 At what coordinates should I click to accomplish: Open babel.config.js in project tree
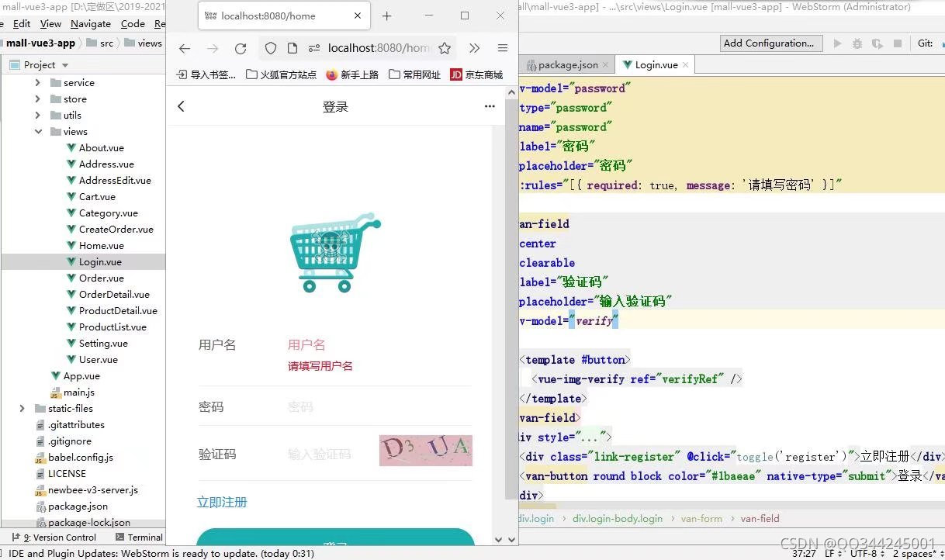(x=80, y=457)
